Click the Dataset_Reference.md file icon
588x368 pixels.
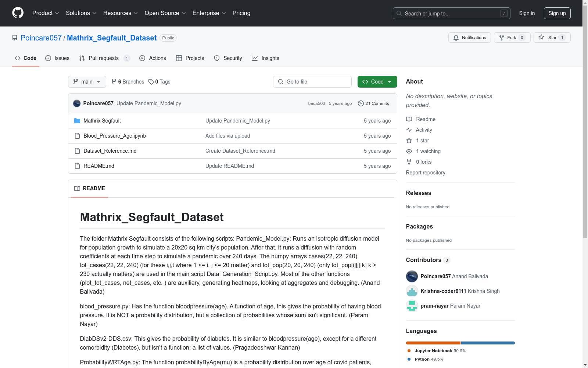[x=77, y=151]
